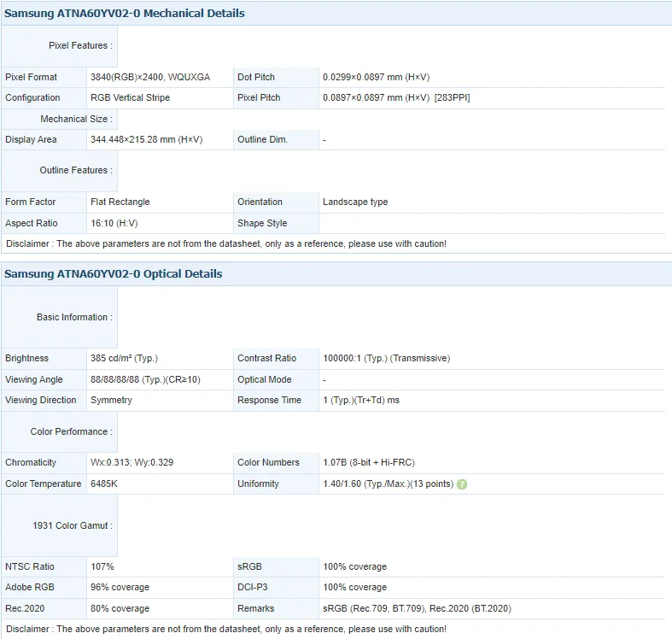
Task: Click the response time value 1 (Typ.)(Tr+Td) ms
Action: [361, 400]
